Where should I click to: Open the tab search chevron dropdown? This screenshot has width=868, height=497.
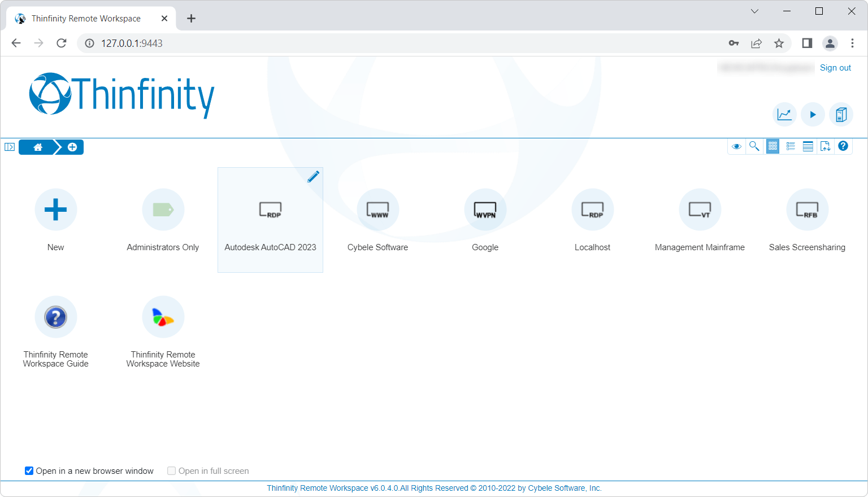pos(754,11)
